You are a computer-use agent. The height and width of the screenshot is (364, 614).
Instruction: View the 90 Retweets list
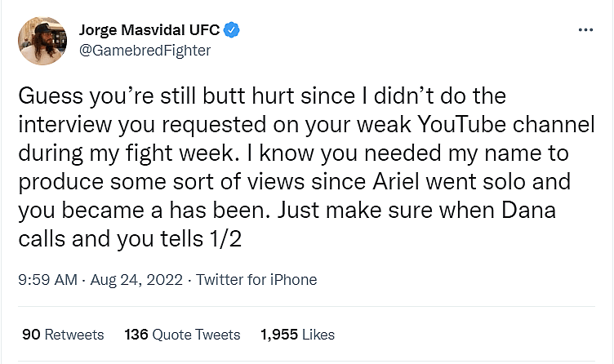point(63,335)
